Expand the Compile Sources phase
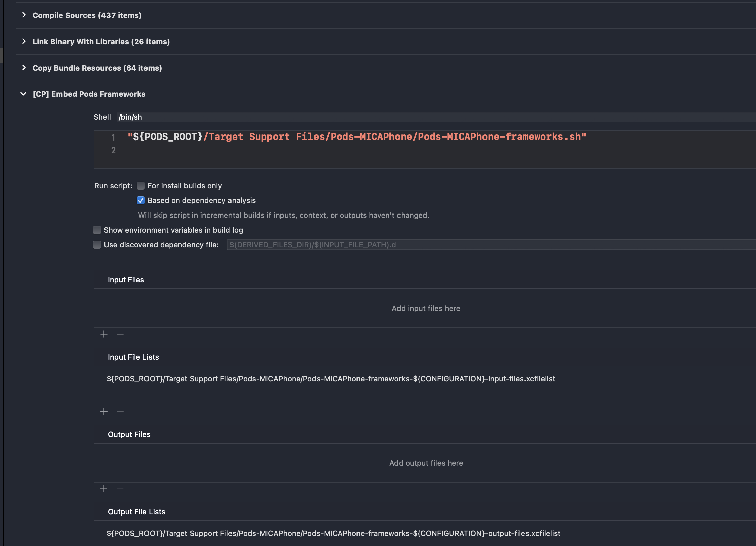 pos(24,15)
